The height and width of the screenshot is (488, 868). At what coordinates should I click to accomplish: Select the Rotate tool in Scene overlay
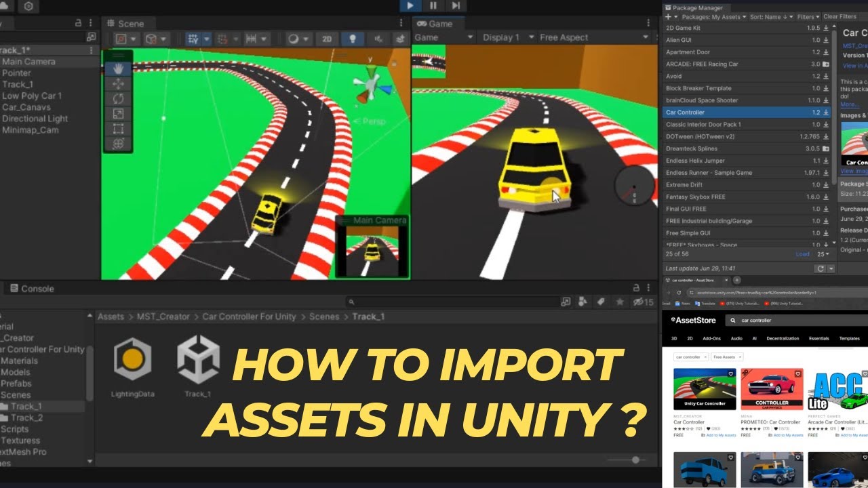119,99
